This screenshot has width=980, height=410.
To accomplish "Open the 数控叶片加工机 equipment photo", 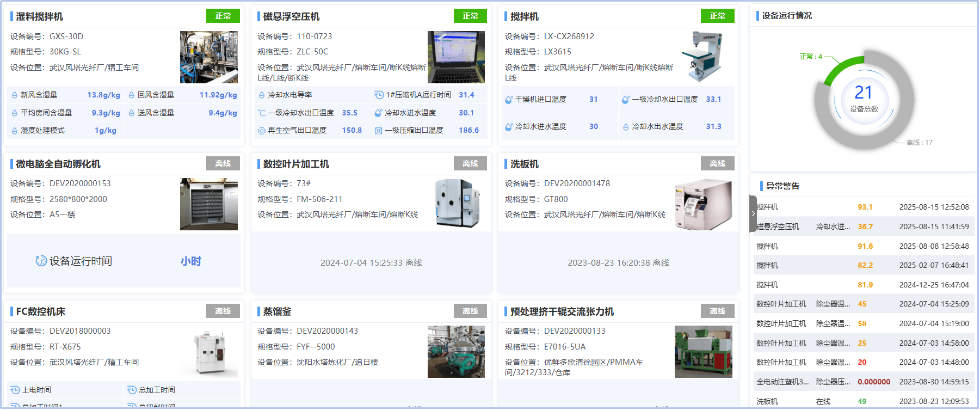I will click(456, 204).
